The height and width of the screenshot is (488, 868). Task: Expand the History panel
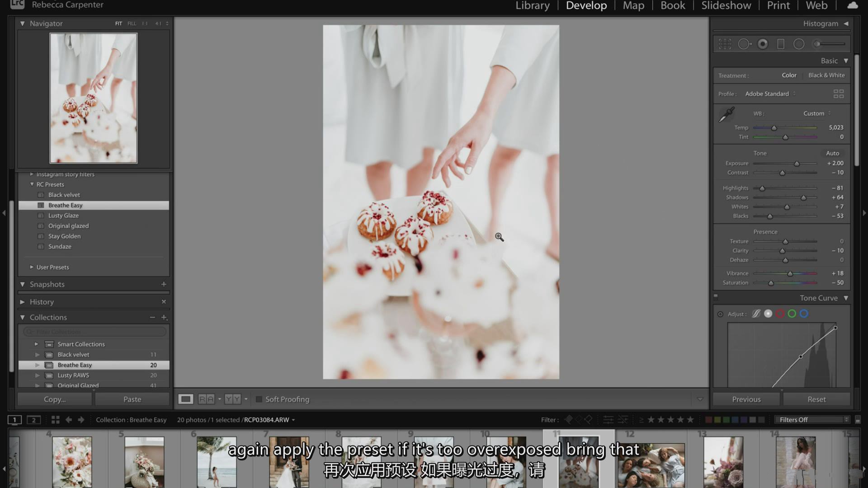coord(22,301)
